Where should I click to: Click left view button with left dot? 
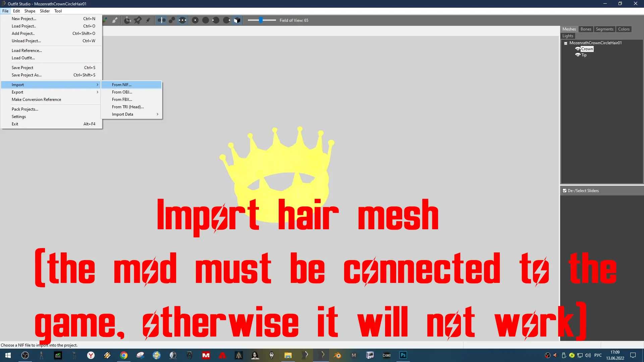(x=216, y=20)
